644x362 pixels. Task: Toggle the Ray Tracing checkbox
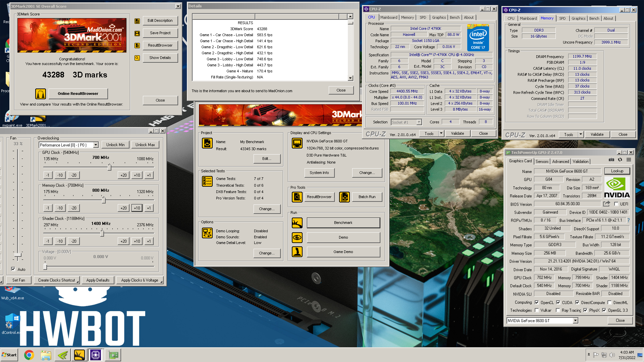pos(558,310)
